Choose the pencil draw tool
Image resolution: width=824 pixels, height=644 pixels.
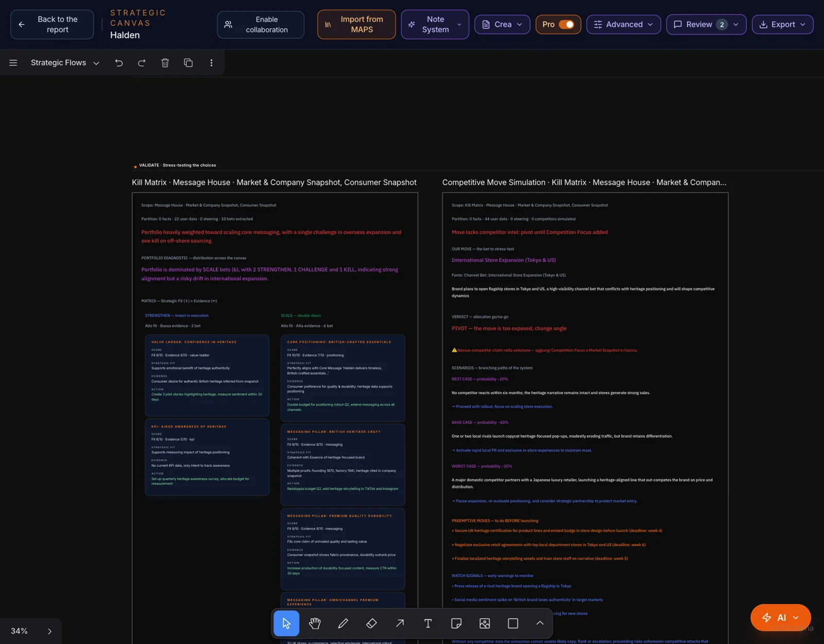click(x=343, y=623)
